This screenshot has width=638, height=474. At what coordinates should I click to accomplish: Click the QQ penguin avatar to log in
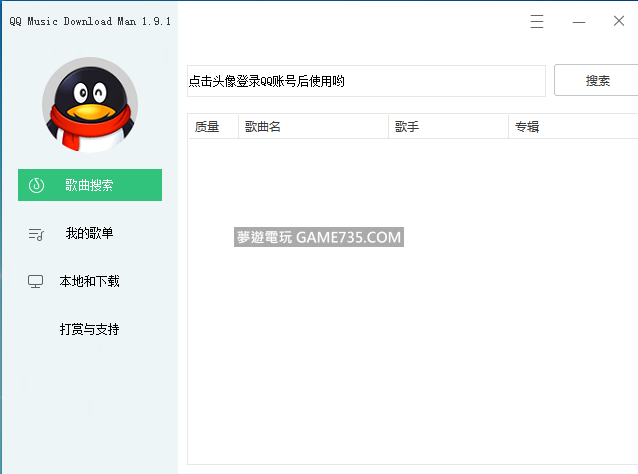(x=90, y=105)
